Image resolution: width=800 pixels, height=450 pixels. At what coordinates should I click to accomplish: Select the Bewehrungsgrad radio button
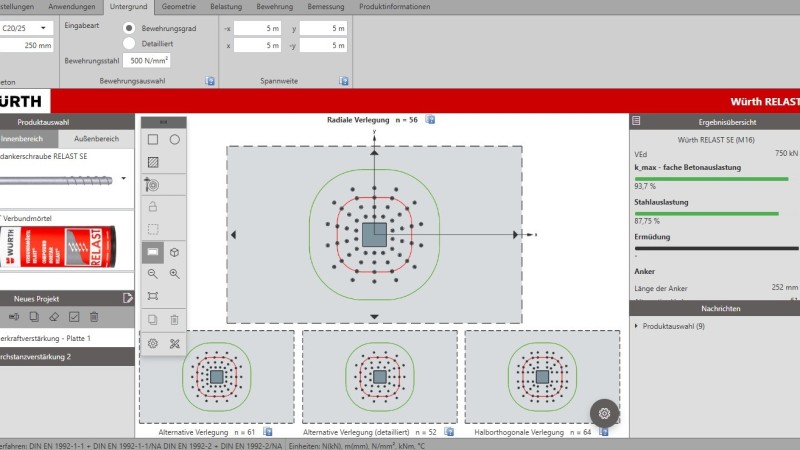click(x=129, y=28)
